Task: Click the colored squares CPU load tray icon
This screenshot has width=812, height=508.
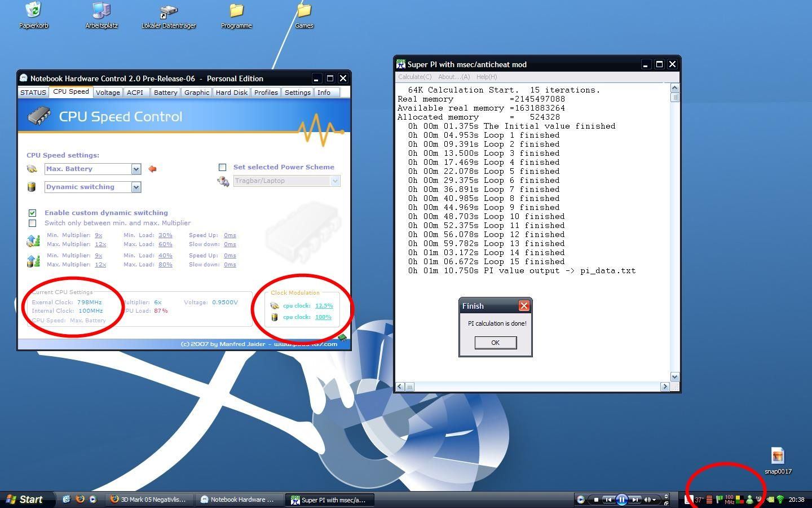Action: pyautogui.click(x=740, y=500)
